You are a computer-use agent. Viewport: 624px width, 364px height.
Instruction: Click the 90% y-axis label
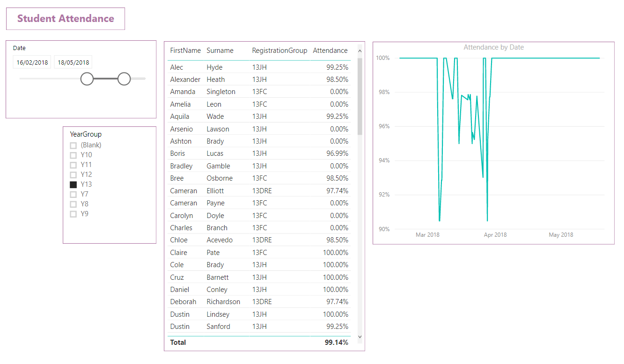(384, 229)
